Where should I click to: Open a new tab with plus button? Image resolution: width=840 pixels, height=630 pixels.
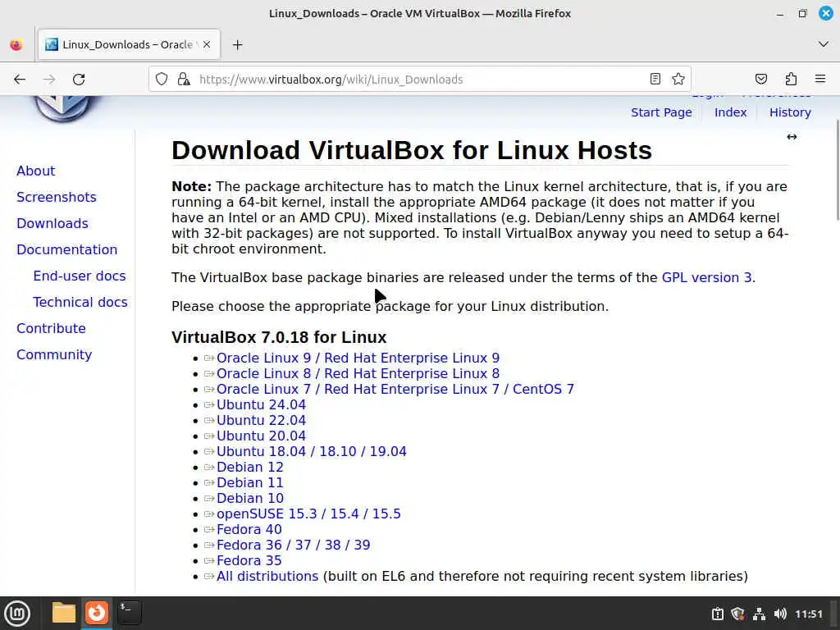point(237,45)
